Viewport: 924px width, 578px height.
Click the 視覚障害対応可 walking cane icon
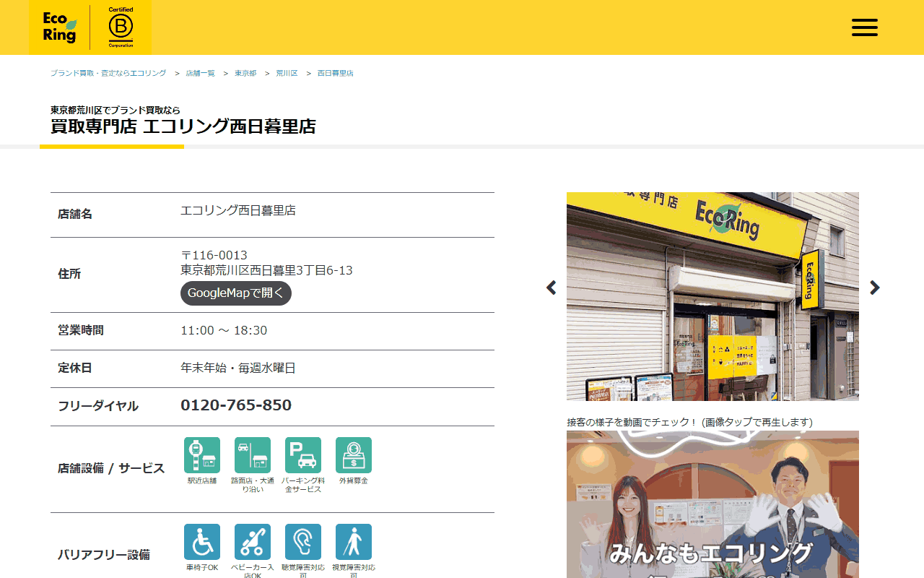pos(354,542)
